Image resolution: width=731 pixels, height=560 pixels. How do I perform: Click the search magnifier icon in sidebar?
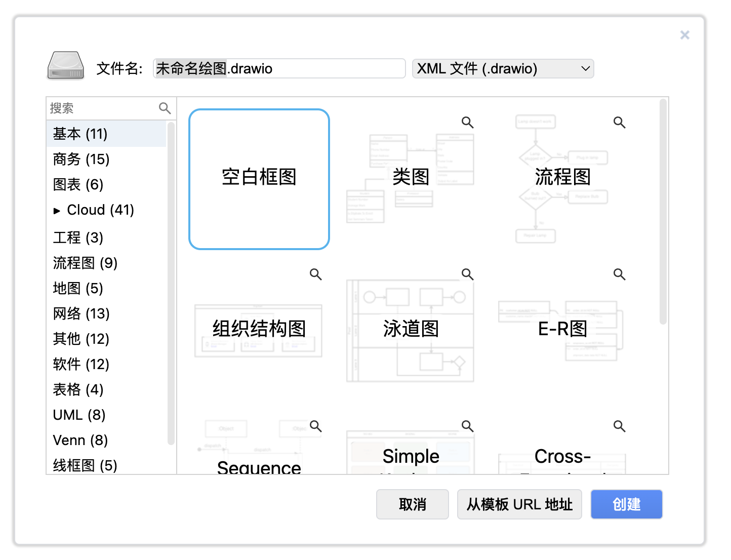pos(165,108)
